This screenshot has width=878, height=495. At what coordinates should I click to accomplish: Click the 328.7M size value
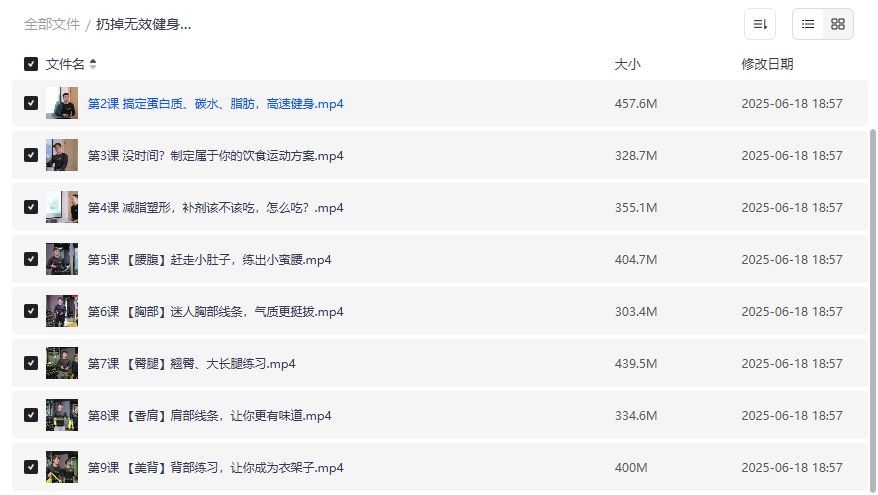(x=636, y=156)
